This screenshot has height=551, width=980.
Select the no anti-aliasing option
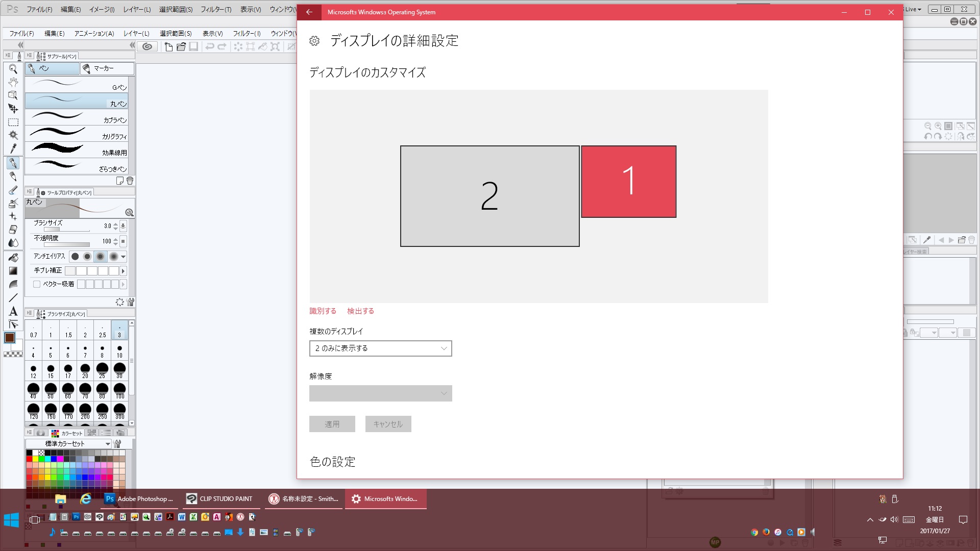coord(75,256)
